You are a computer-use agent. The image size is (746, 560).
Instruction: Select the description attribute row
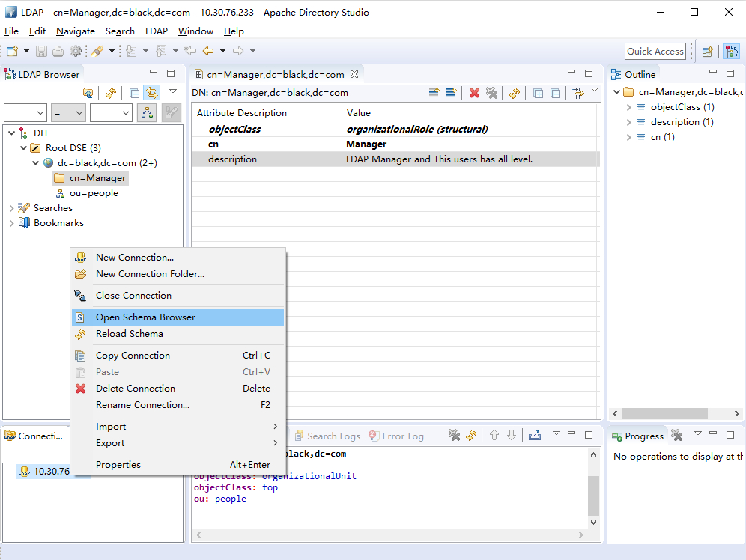click(x=395, y=159)
